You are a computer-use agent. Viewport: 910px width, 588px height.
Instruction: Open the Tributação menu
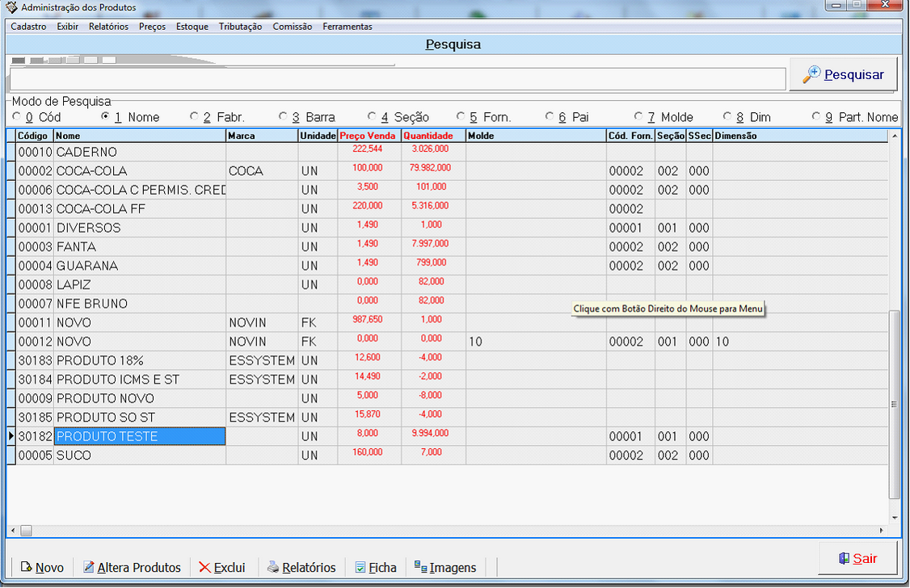click(240, 27)
